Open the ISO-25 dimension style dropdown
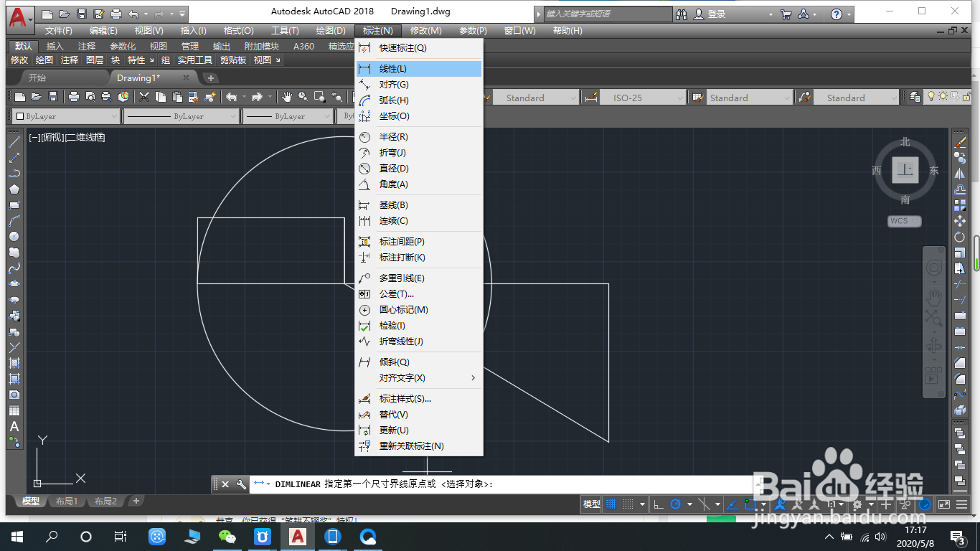This screenshot has width=980, height=551. tap(642, 98)
